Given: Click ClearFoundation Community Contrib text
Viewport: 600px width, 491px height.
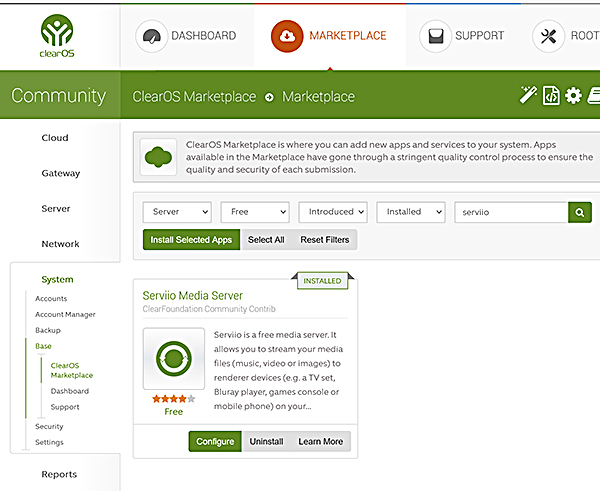Looking at the screenshot, I should point(209,309).
